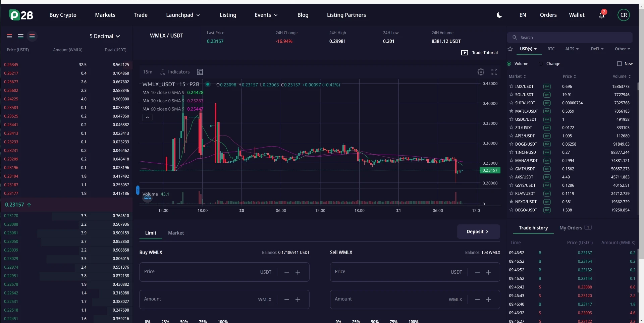This screenshot has height=323, width=644.
Task: Switch to the My Orders tab
Action: (x=575, y=228)
